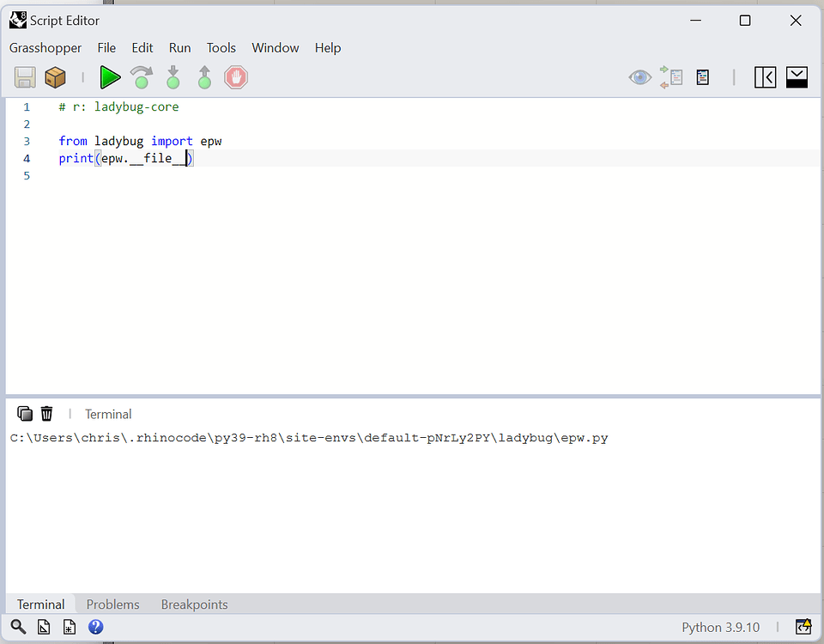Stop script execution using the stop sign icon
Image resolution: width=824 pixels, height=644 pixels.
234,77
